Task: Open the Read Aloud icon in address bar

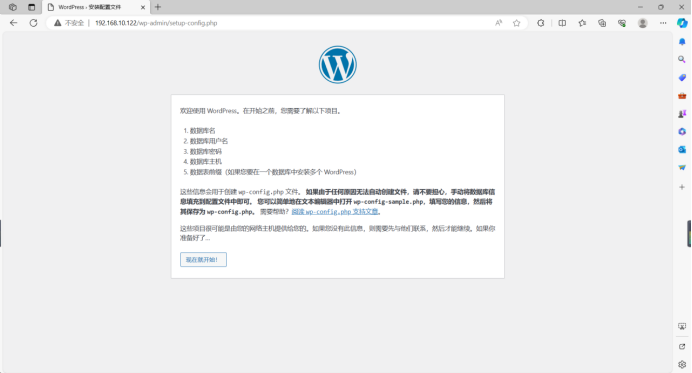Action: pos(498,23)
